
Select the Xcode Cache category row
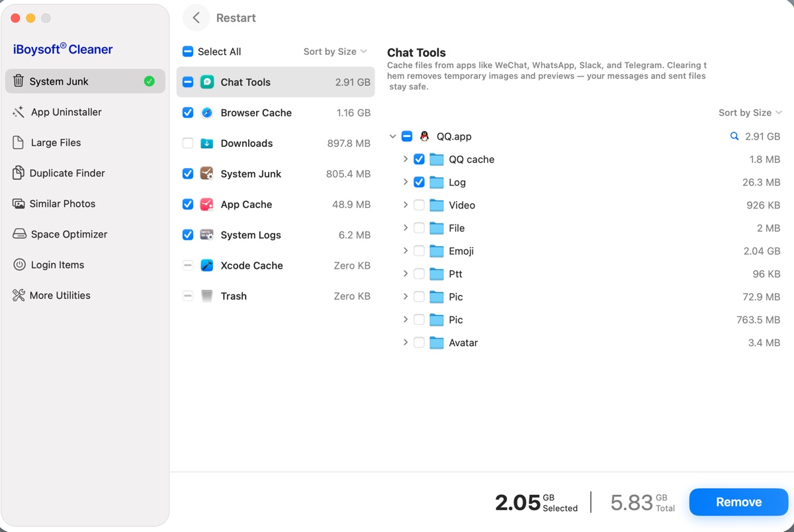click(x=275, y=265)
